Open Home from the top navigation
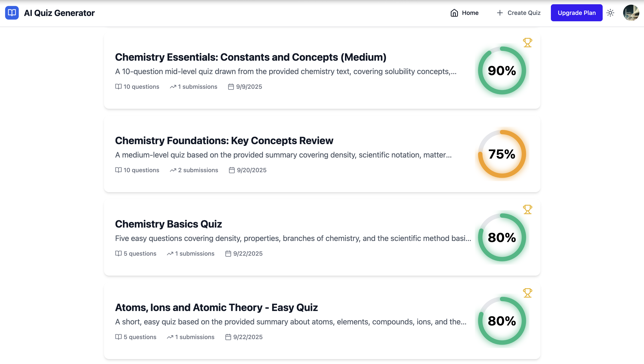Screen dimensions: 644x364 (x=465, y=13)
